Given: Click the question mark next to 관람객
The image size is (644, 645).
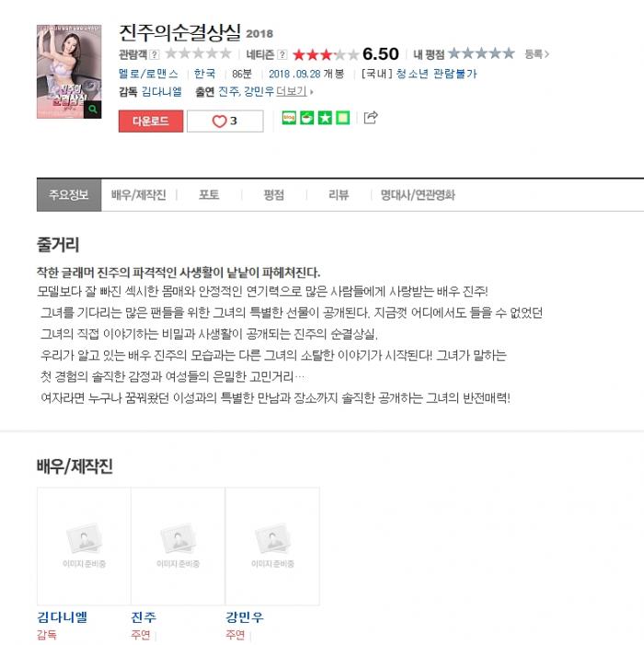Looking at the screenshot, I should (x=155, y=54).
